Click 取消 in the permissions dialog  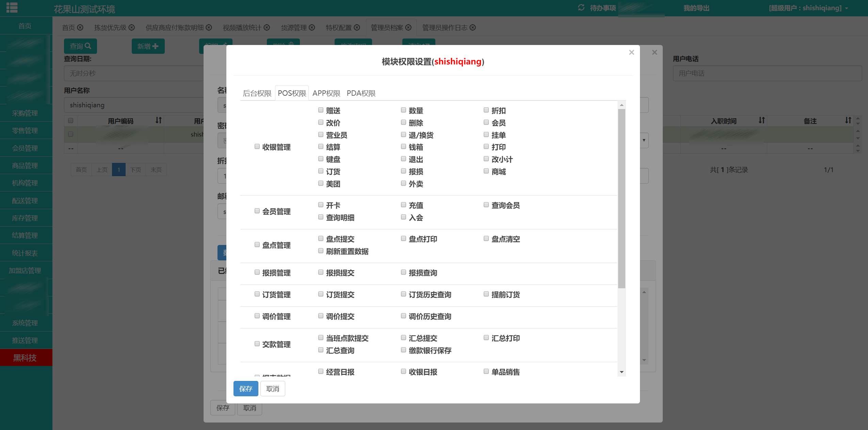pos(273,389)
